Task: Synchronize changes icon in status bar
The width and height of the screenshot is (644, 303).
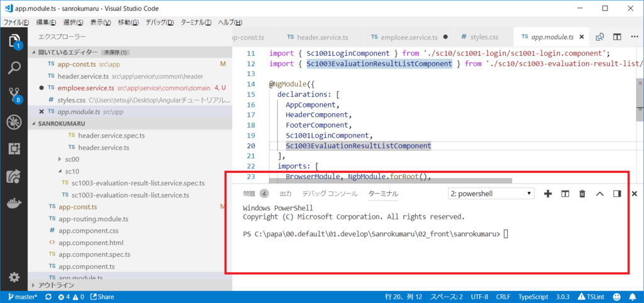Action: coord(48,297)
